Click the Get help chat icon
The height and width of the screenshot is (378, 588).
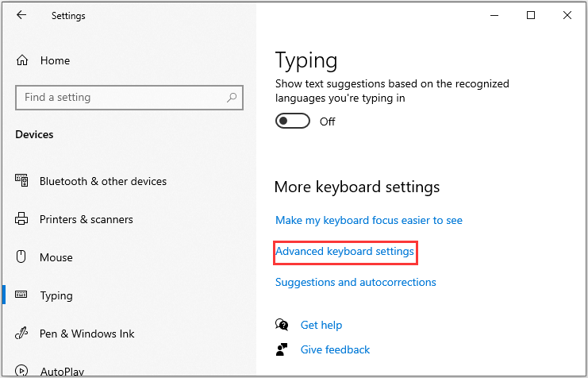click(282, 325)
